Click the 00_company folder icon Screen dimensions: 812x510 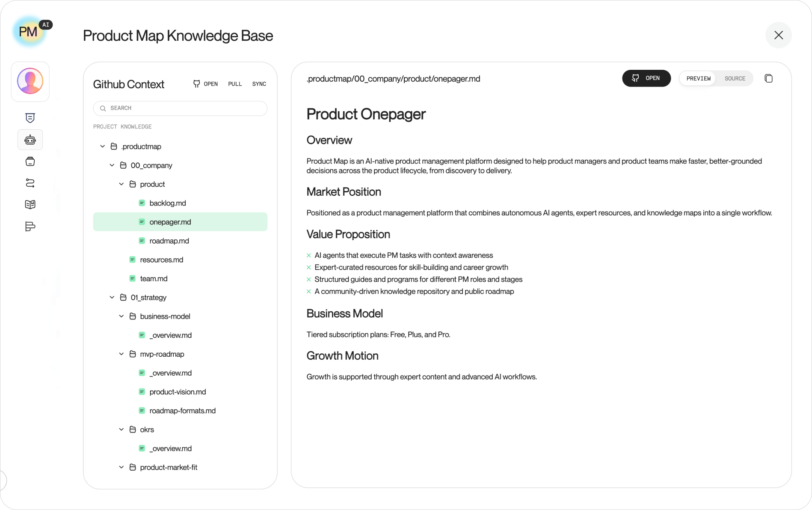[123, 165]
